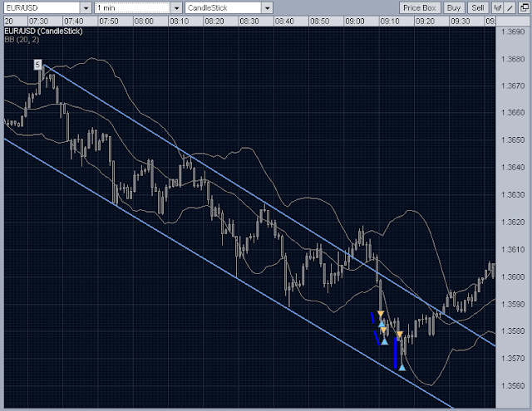Screen dimensions: 532x411
Task: Open the chart indicators/candle settings icon
Action: click(497, 7)
